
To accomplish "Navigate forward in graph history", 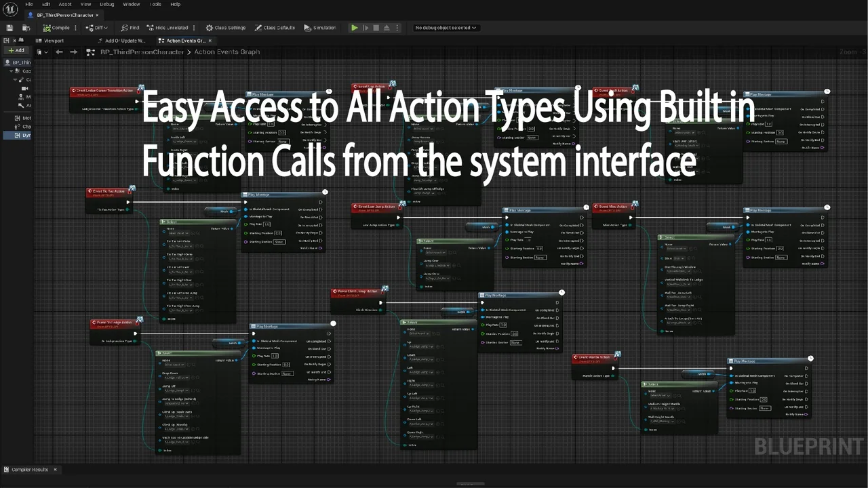I will click(x=73, y=52).
